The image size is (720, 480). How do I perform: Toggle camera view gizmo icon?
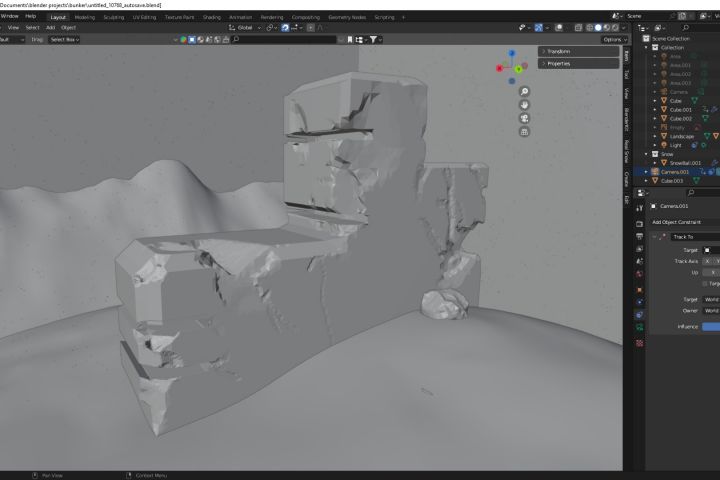(524, 118)
